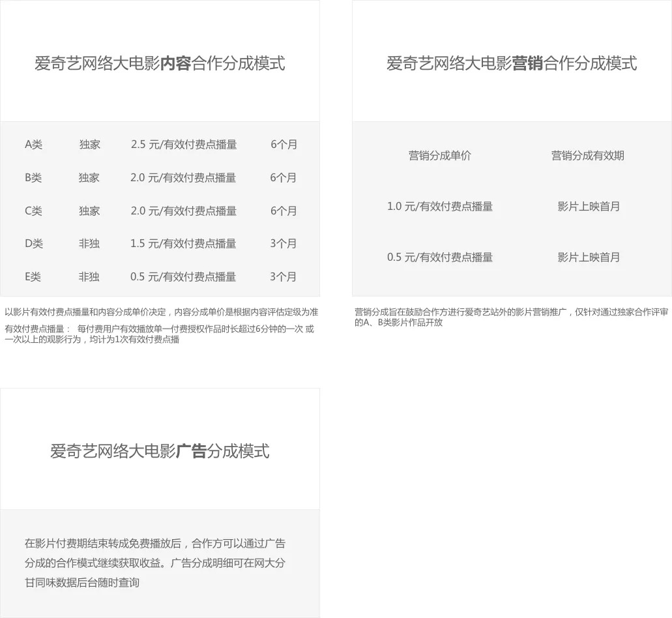Click 非独 in the D类 row
This screenshot has width=672, height=618.
pyautogui.click(x=89, y=243)
